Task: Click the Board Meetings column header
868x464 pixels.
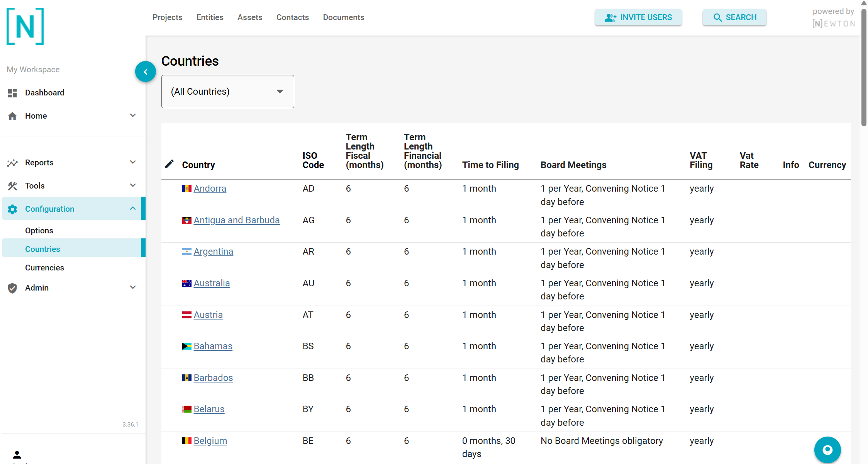Action: click(x=573, y=165)
